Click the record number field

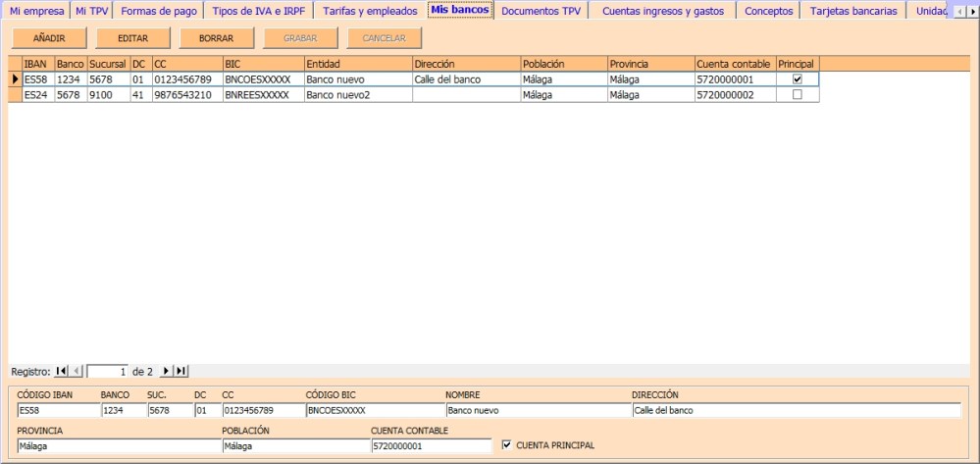click(x=108, y=372)
